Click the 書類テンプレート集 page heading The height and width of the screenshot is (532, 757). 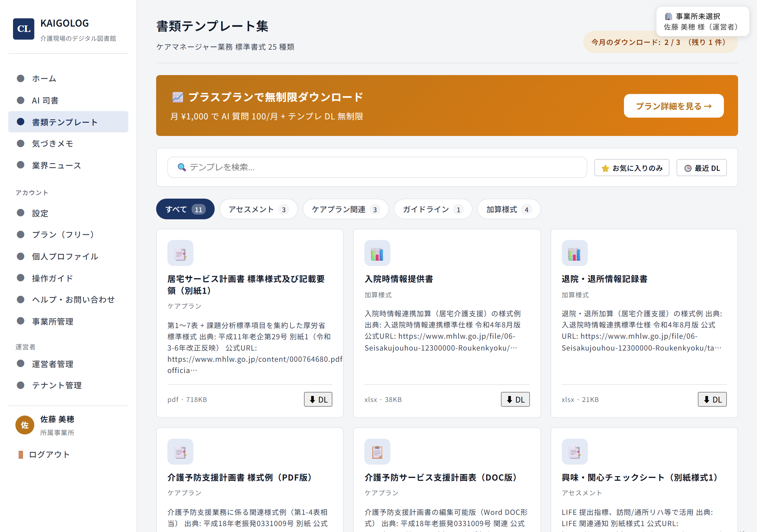(x=212, y=26)
